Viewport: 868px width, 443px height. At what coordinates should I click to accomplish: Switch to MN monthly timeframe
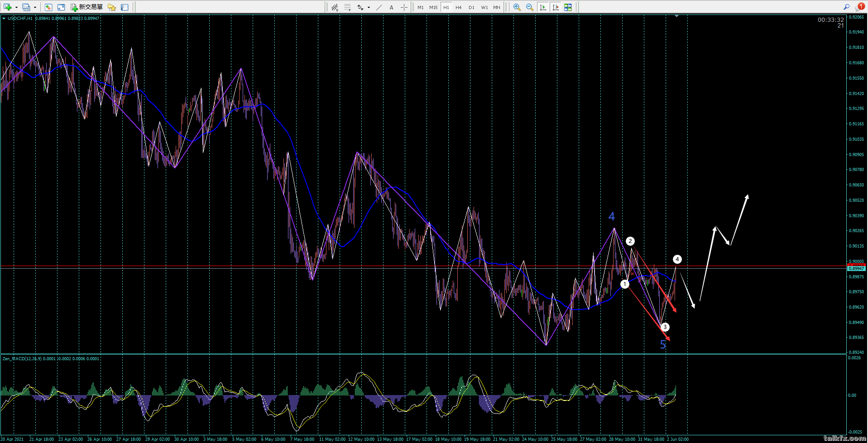click(497, 7)
